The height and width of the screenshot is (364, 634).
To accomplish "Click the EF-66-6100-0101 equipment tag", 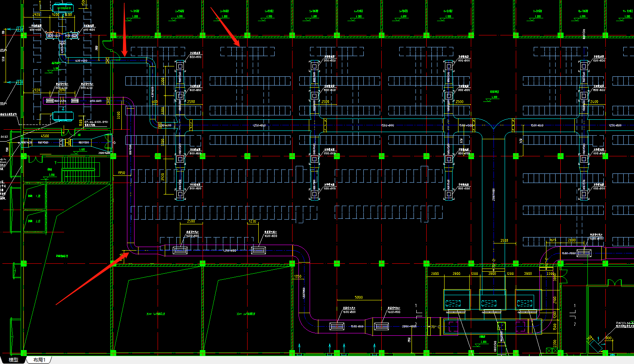I will click(x=96, y=122).
